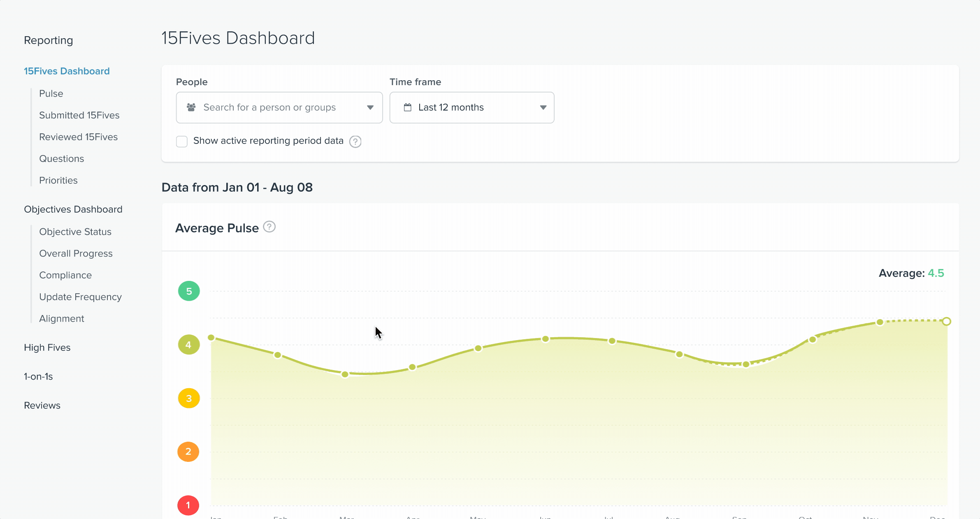Open Reviewed 15Fives report
Screen dimensions: 980x519
tap(79, 137)
